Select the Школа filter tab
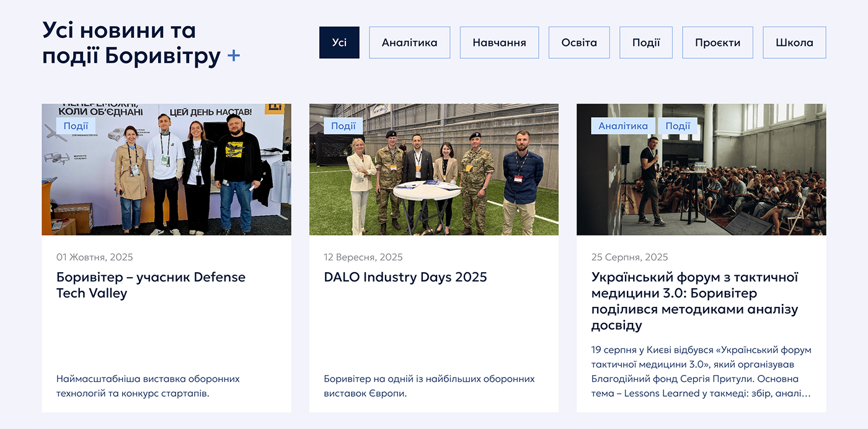Image resolution: width=868 pixels, height=429 pixels. tap(794, 43)
